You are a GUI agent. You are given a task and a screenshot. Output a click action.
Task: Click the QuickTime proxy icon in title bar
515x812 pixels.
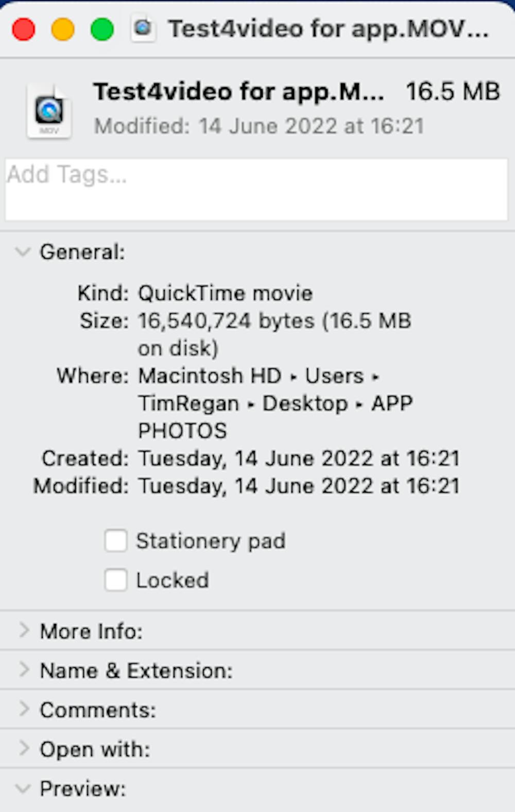point(143,28)
